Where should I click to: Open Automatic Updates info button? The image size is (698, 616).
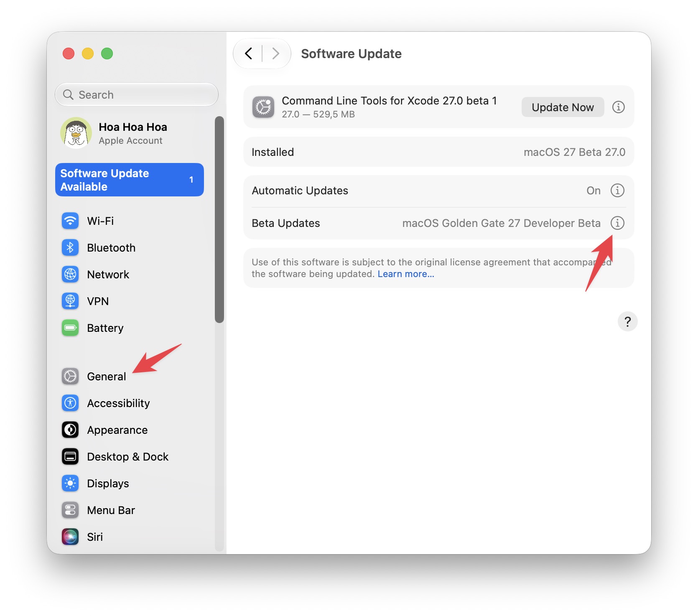tap(617, 190)
